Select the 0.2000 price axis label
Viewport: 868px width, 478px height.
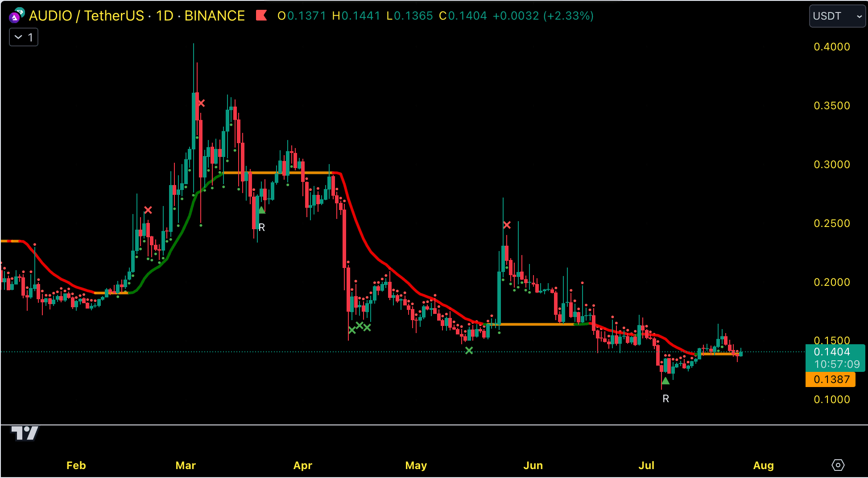(x=832, y=282)
